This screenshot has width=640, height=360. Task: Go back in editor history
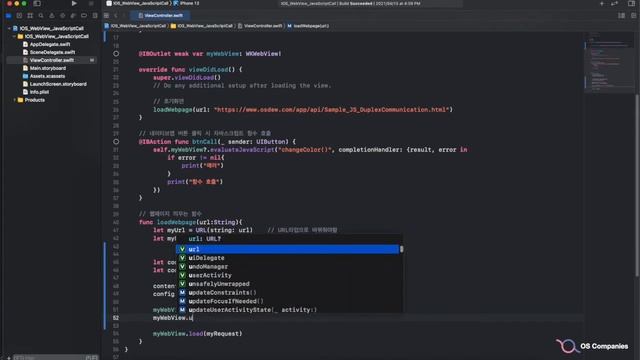click(x=116, y=16)
